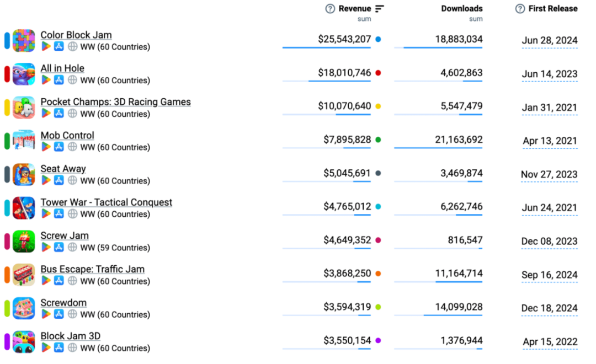Click the Revenue column help icon
Screen dimensions: 596x364
click(x=330, y=9)
